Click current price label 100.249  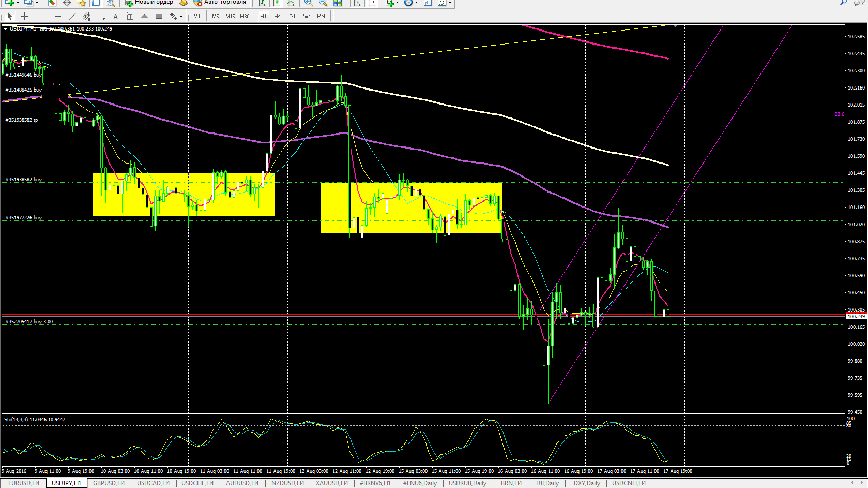coord(856,316)
